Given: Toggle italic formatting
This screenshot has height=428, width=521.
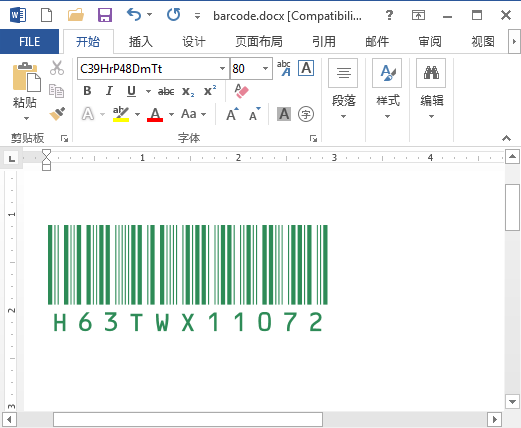Looking at the screenshot, I should [109, 91].
